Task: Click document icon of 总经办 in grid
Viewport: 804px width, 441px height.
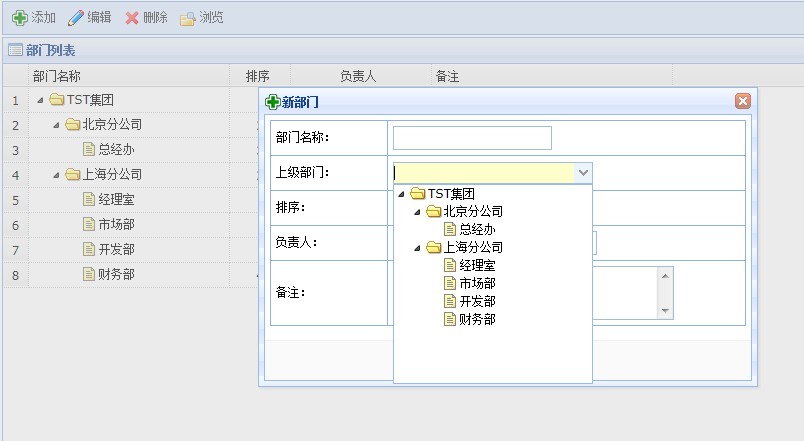Action: pyautogui.click(x=89, y=149)
